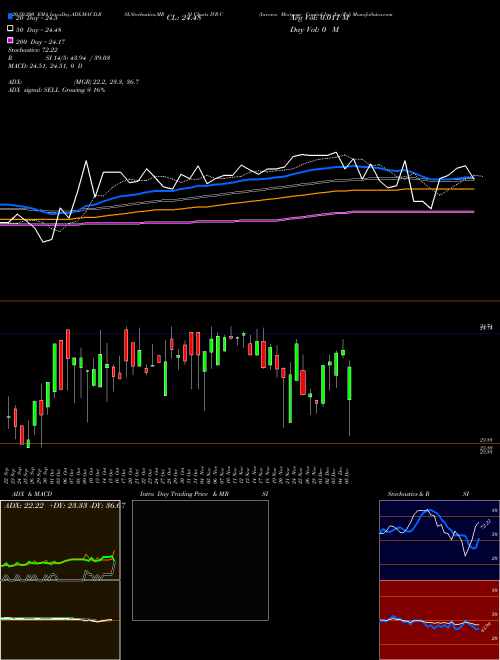Click the blue Stochastics chart panel
Image resolution: width=500 pixels, height=660 pixels.
(x=439, y=540)
